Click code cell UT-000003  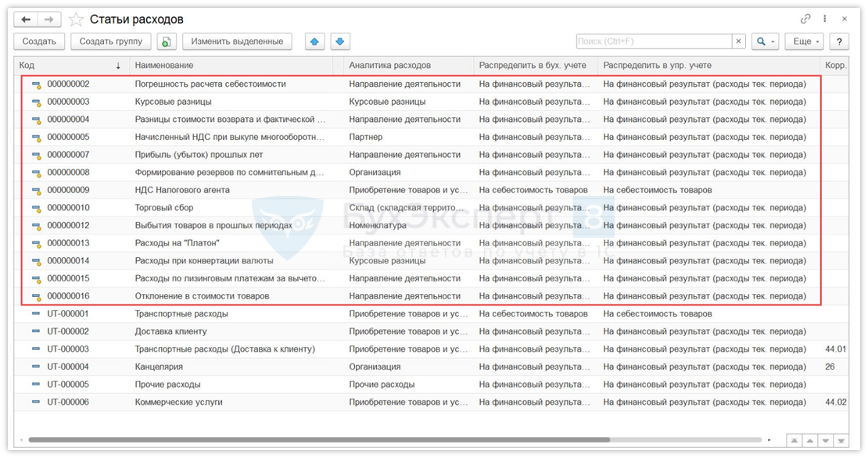tap(68, 349)
